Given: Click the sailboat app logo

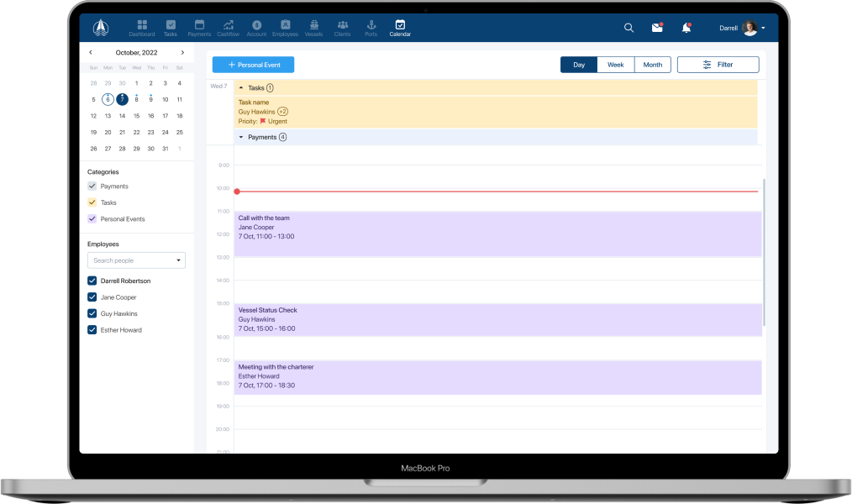Looking at the screenshot, I should [x=101, y=27].
